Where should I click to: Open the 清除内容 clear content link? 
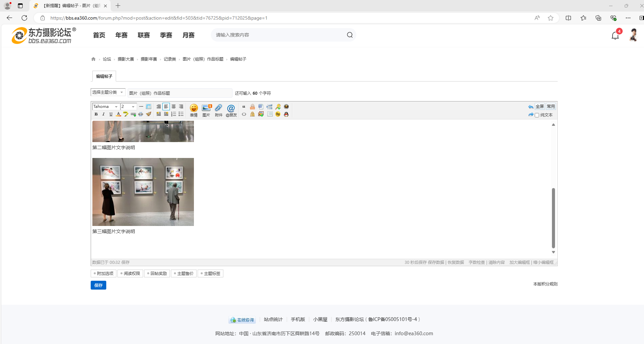click(x=496, y=262)
